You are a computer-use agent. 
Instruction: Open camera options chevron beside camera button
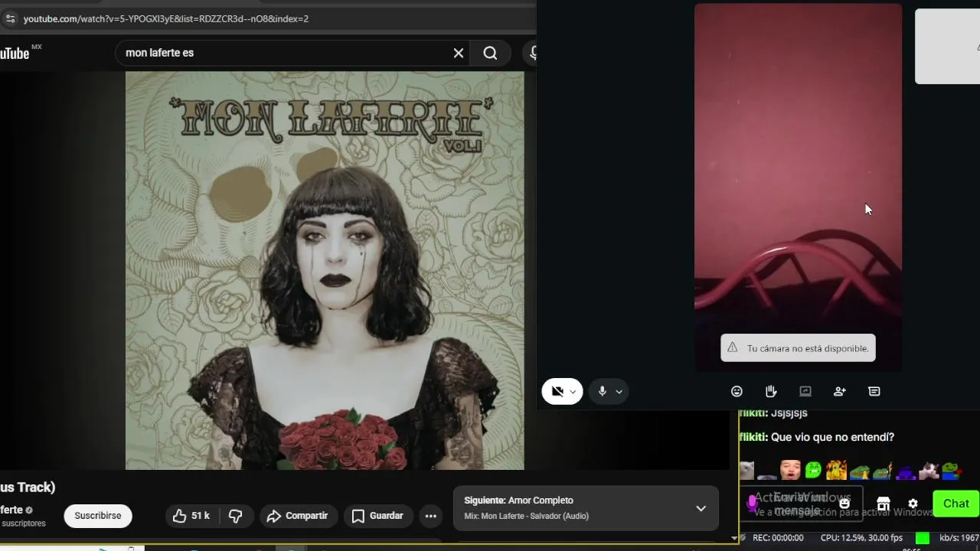coord(573,392)
